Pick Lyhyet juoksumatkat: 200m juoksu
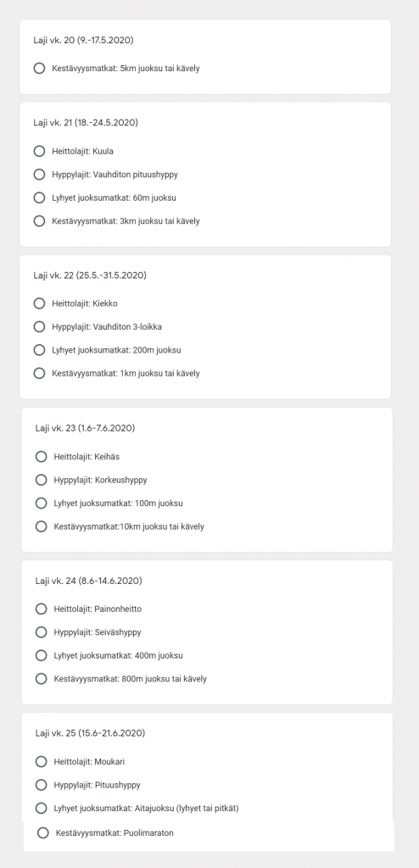The width and height of the screenshot is (419, 868). (39, 350)
